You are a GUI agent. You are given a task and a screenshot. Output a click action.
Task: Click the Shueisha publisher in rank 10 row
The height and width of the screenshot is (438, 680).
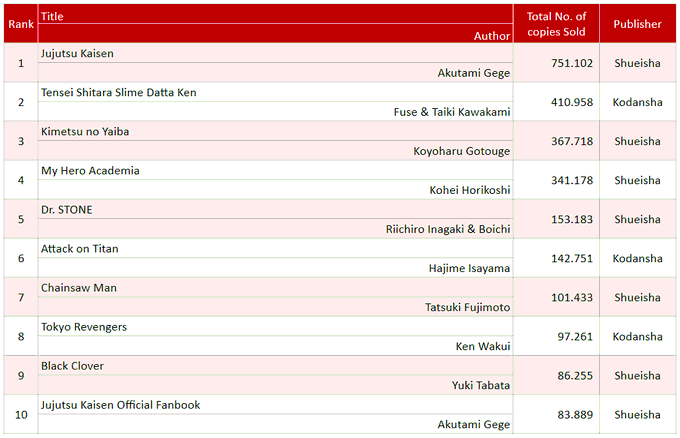tap(638, 415)
